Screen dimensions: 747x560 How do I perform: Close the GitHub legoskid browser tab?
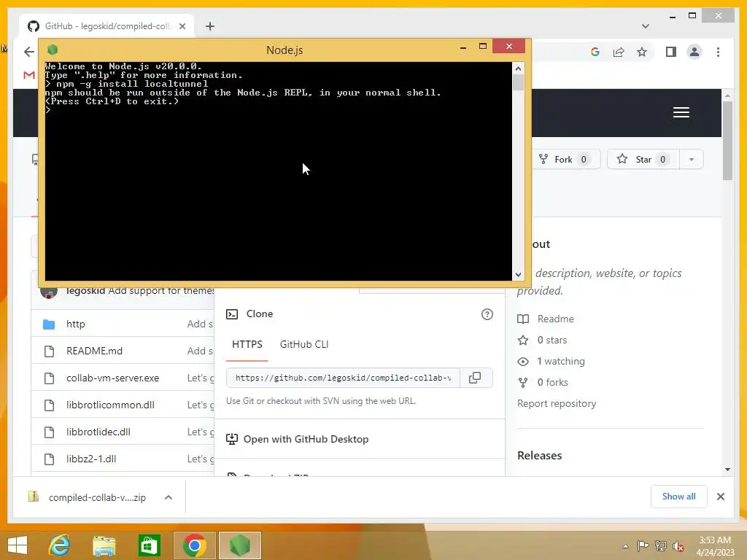(182, 26)
